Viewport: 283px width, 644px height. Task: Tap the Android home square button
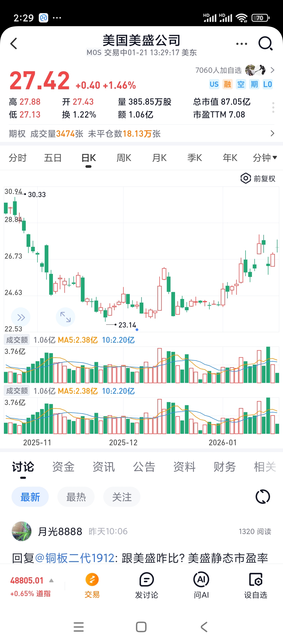click(x=141, y=627)
